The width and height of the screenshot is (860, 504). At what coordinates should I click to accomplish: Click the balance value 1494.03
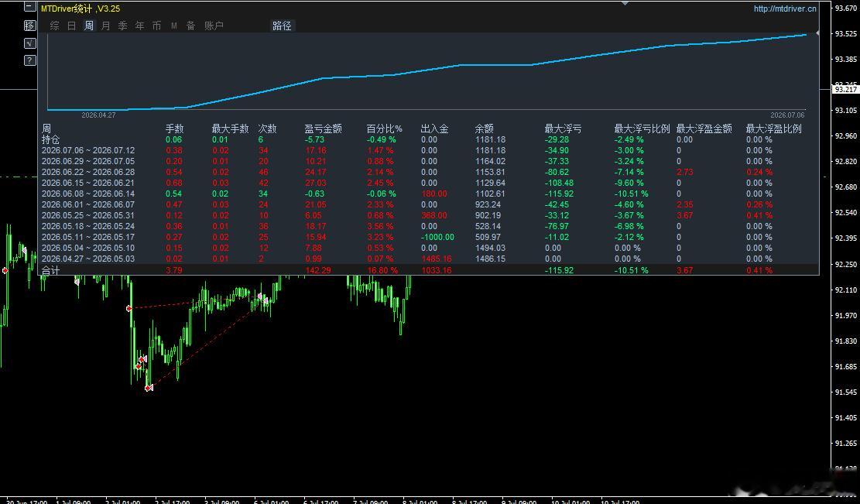[x=490, y=248]
